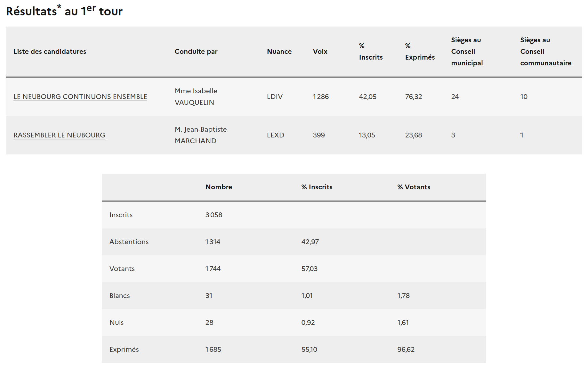Open the LE NEUBOURG CONTINUONS ENSEMBLE link
The height and width of the screenshot is (371, 588).
[80, 97]
